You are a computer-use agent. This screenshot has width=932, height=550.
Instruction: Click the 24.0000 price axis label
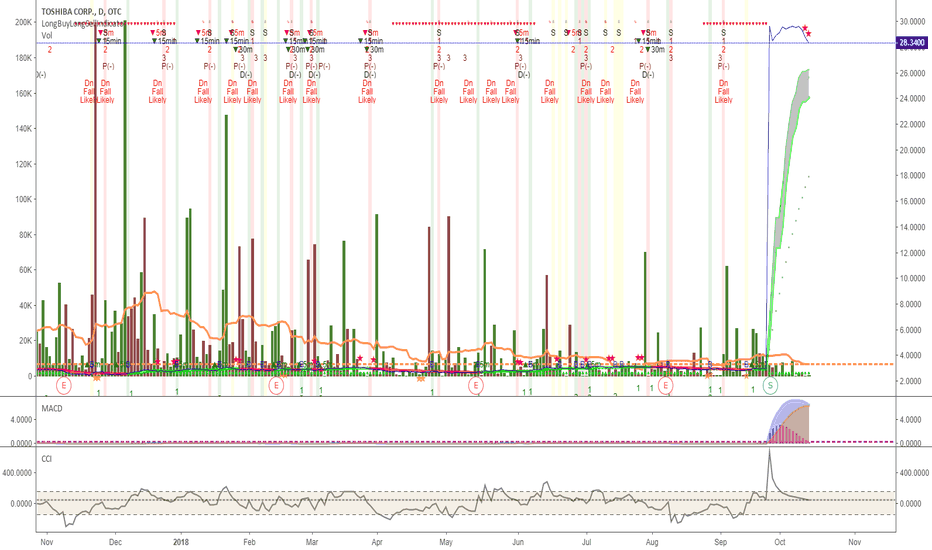[x=912, y=99]
